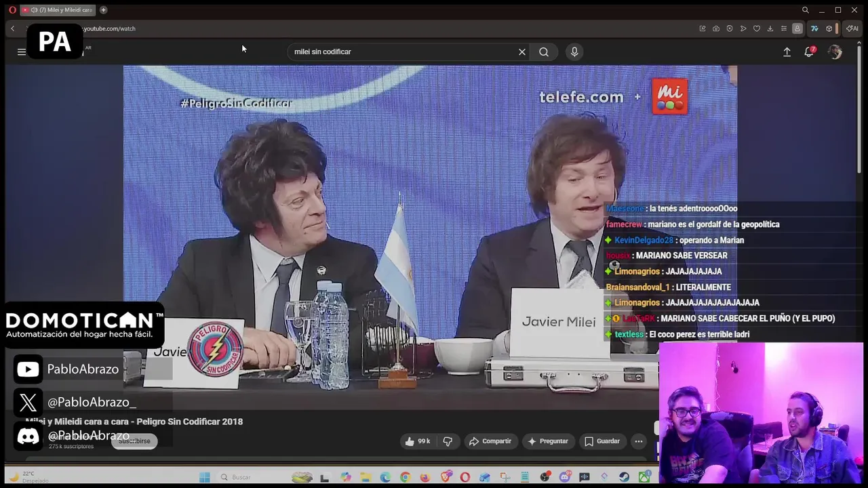Viewport: 868px width, 488px height.
Task: Open Discord from the taskbar
Action: (565, 477)
